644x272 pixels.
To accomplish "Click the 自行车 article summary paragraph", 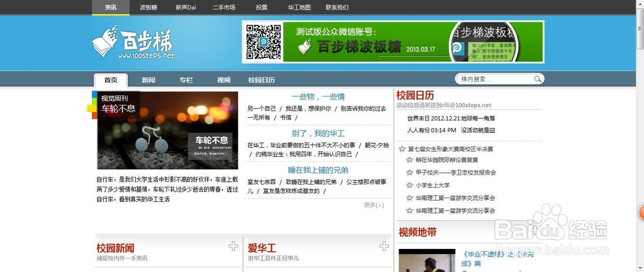I will (x=167, y=190).
